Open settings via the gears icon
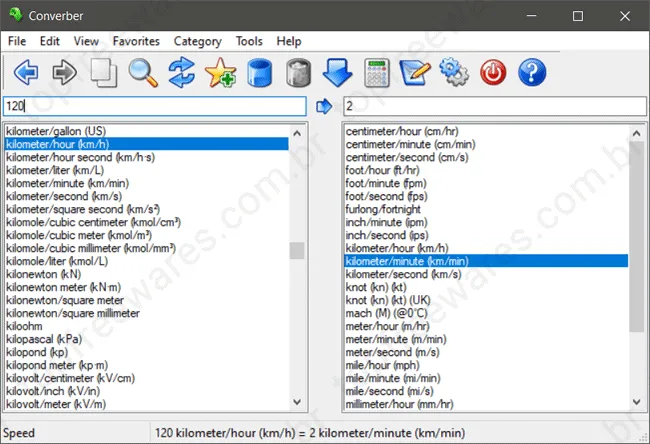This screenshot has width=650, height=444. click(x=454, y=73)
